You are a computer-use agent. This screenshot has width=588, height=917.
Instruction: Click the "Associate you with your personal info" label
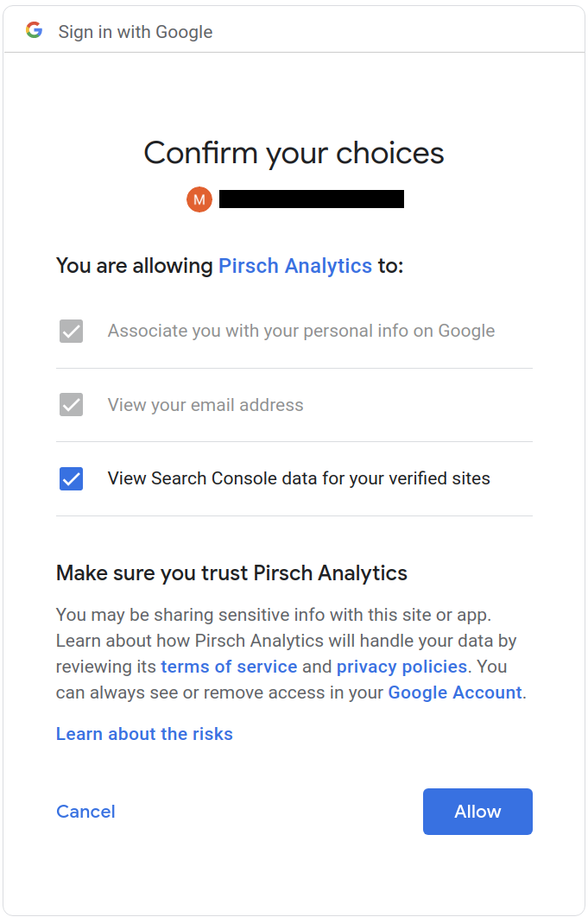point(300,331)
